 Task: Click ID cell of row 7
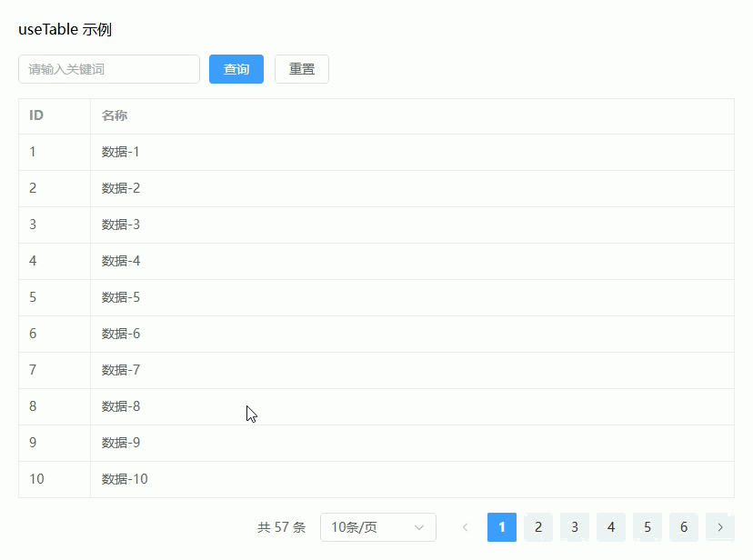click(x=33, y=370)
